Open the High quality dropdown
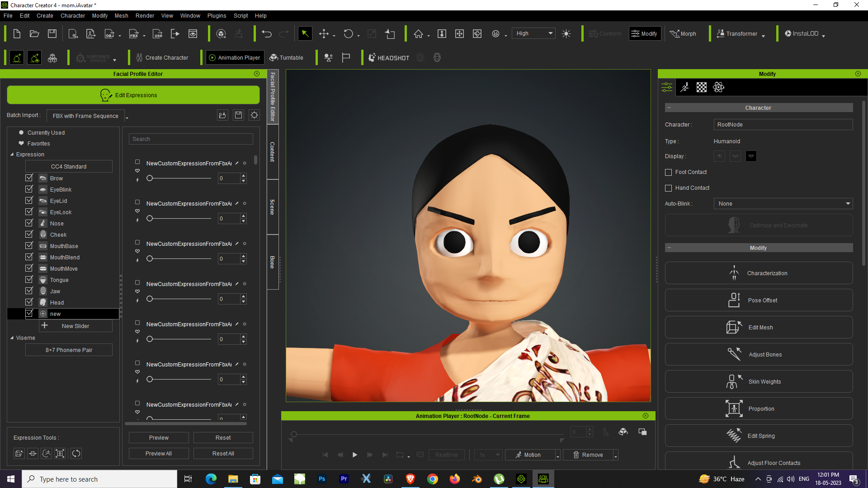The image size is (868, 488). pyautogui.click(x=534, y=33)
